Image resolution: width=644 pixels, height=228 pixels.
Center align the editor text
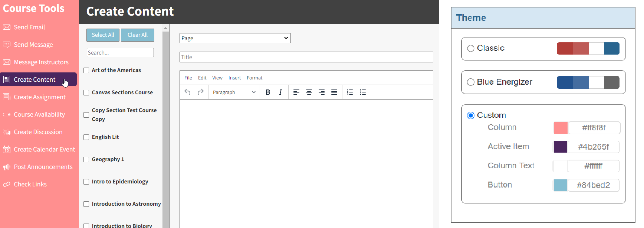coord(309,92)
